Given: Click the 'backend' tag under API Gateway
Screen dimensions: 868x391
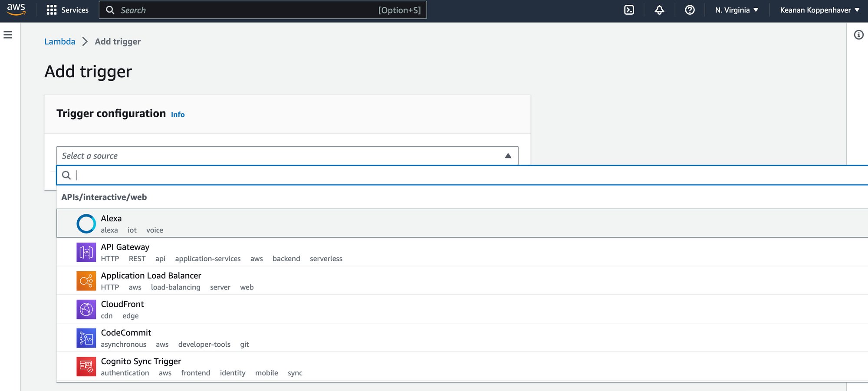Looking at the screenshot, I should [286, 259].
